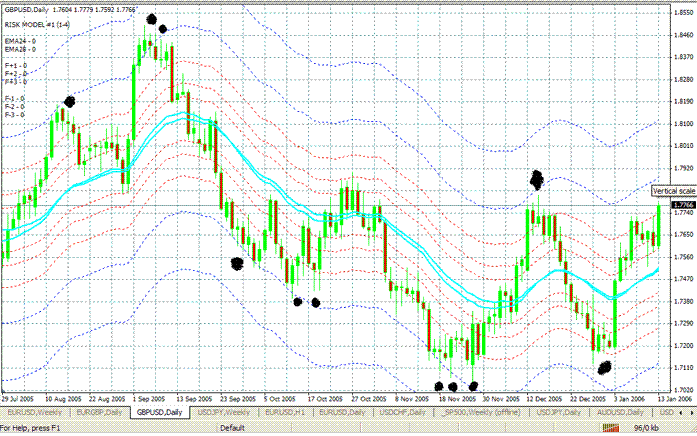Click the 3 Jan 2006 date label
This screenshot has height=436, width=697.
[629, 399]
